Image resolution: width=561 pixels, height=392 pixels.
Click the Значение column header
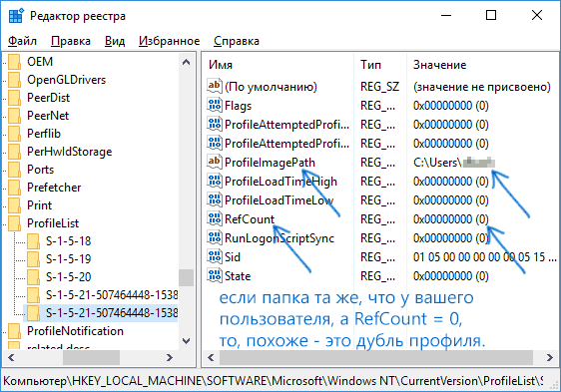[x=439, y=65]
